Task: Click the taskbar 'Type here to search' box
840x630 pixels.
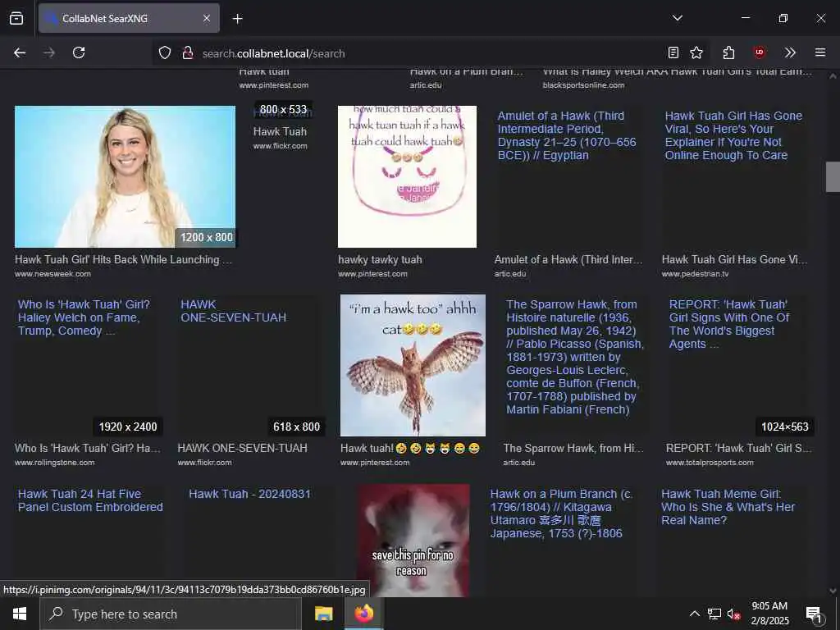Action: 171,614
